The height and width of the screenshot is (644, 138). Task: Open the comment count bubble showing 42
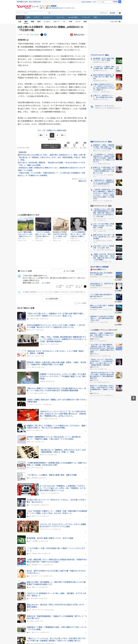click(32, 35)
